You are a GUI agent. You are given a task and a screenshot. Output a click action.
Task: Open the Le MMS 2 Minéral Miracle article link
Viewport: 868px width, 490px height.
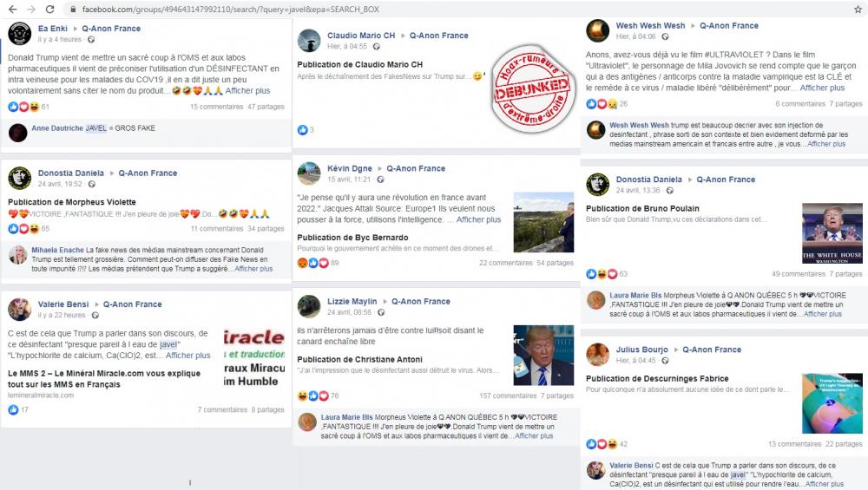[x=104, y=379]
